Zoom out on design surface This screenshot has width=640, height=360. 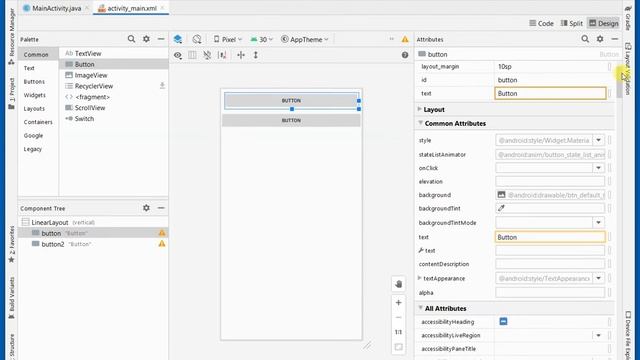398,317
